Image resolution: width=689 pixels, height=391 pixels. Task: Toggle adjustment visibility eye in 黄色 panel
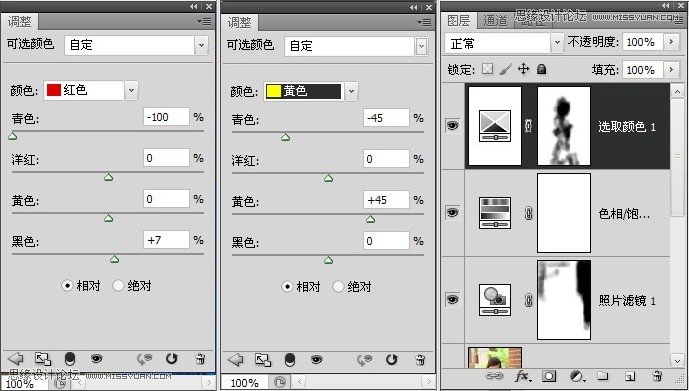point(316,360)
